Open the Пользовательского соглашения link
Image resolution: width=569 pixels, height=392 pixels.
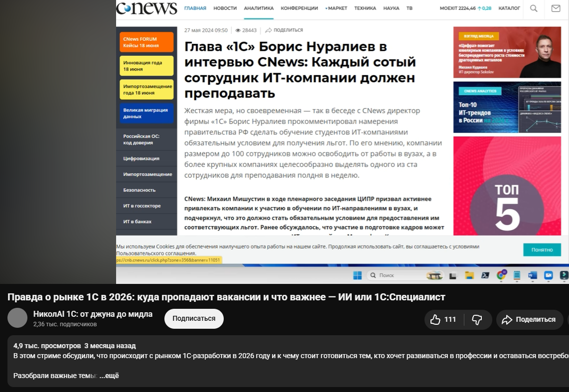coord(156,253)
